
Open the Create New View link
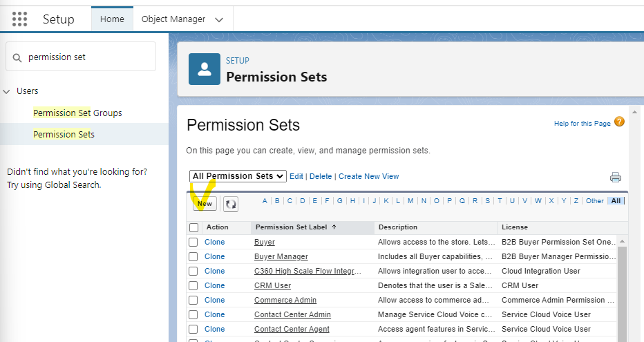pyautogui.click(x=368, y=176)
